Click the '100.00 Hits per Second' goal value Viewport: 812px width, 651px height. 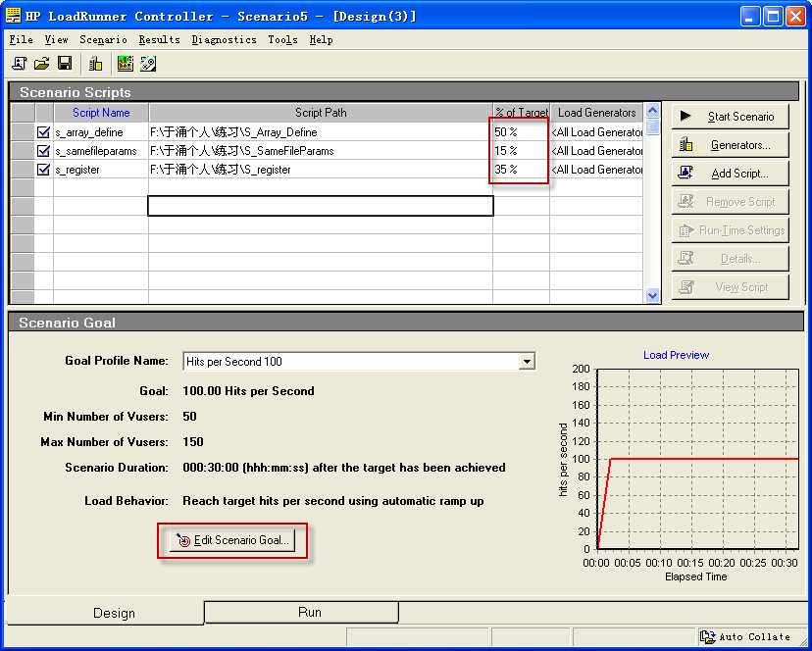click(x=248, y=391)
